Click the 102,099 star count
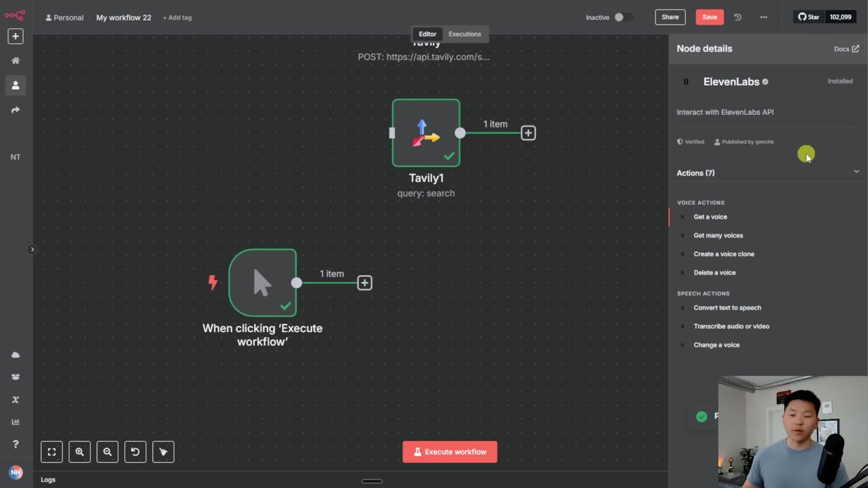The width and height of the screenshot is (868, 488). pyautogui.click(x=840, y=17)
